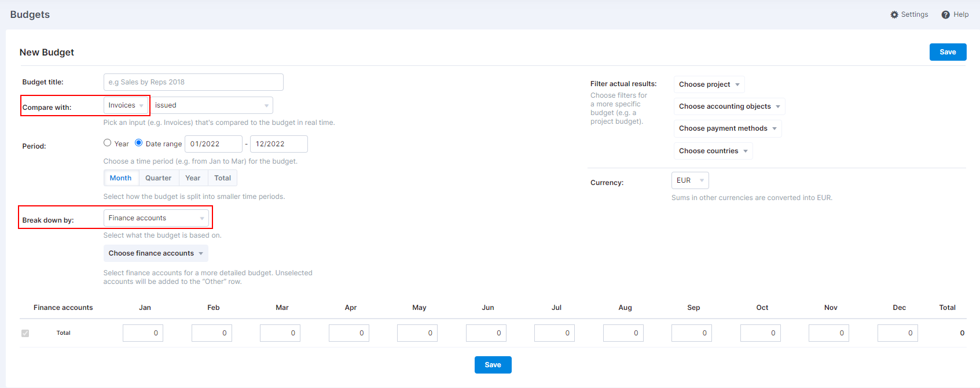Select the Total split tab
980x388 pixels.
223,178
